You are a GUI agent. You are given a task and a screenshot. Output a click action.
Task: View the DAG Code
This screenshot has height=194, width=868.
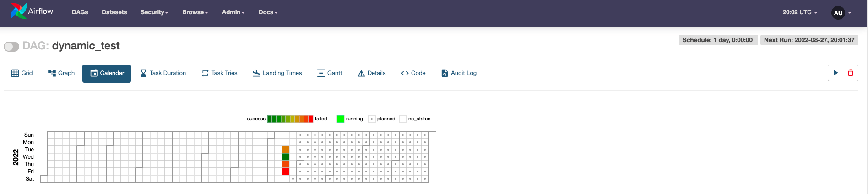[413, 73]
